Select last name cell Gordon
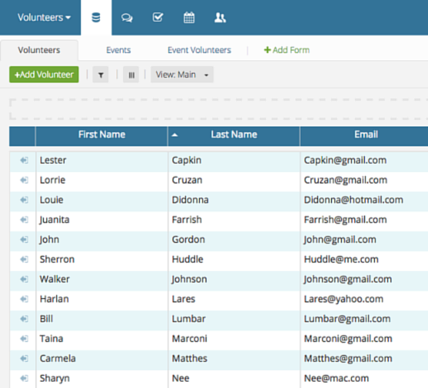The image size is (428, 388). click(x=234, y=240)
